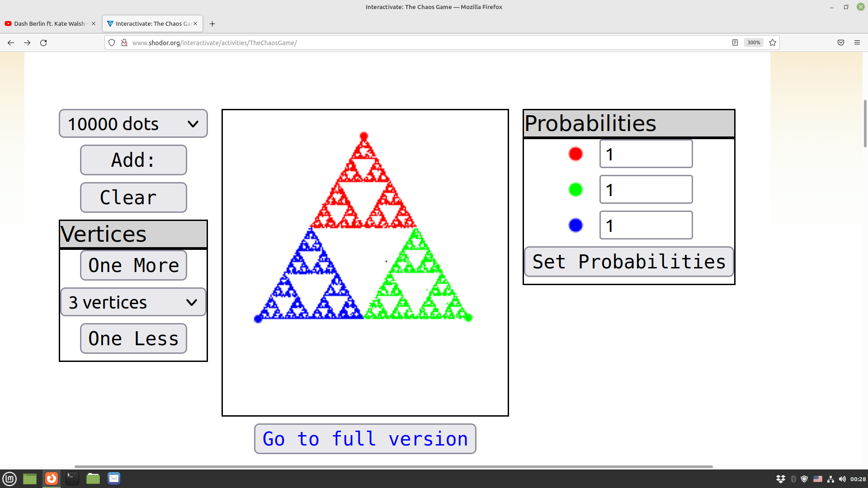
Task: Toggle reader view icon in address bar
Action: [x=735, y=42]
